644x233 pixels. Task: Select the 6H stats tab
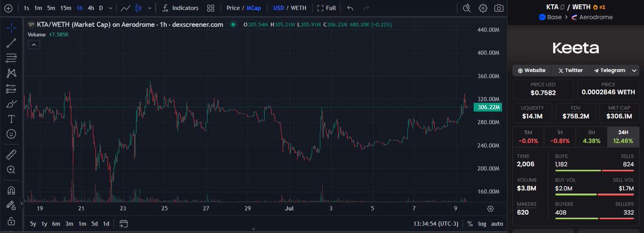click(591, 137)
